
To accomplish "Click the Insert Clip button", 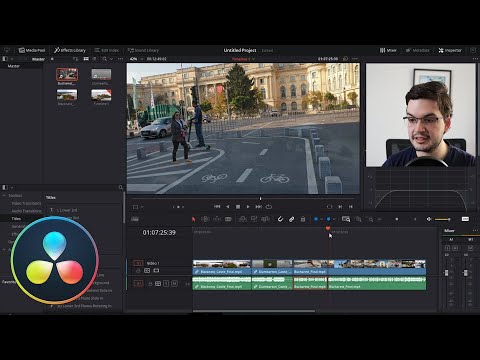I will pos(243,219).
